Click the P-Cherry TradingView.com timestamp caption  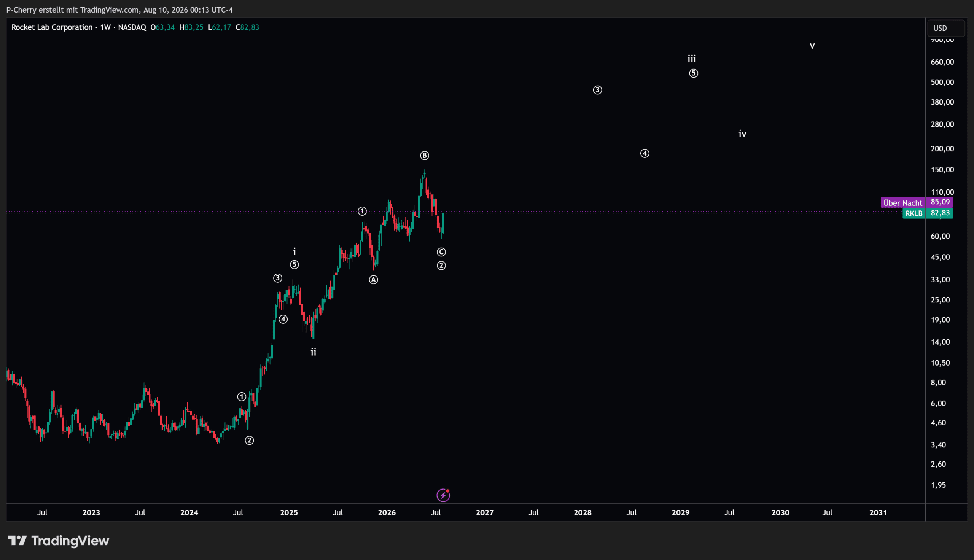coord(119,10)
